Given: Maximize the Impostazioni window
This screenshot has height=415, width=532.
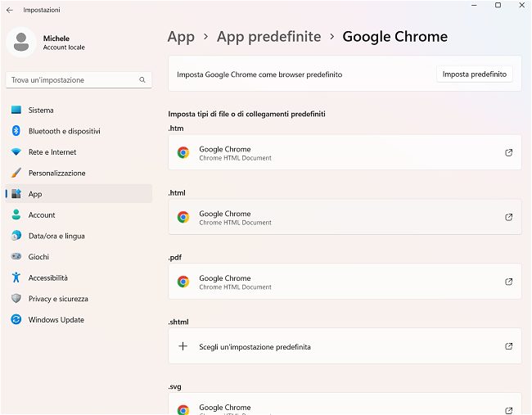Looking at the screenshot, I should pos(498,5).
